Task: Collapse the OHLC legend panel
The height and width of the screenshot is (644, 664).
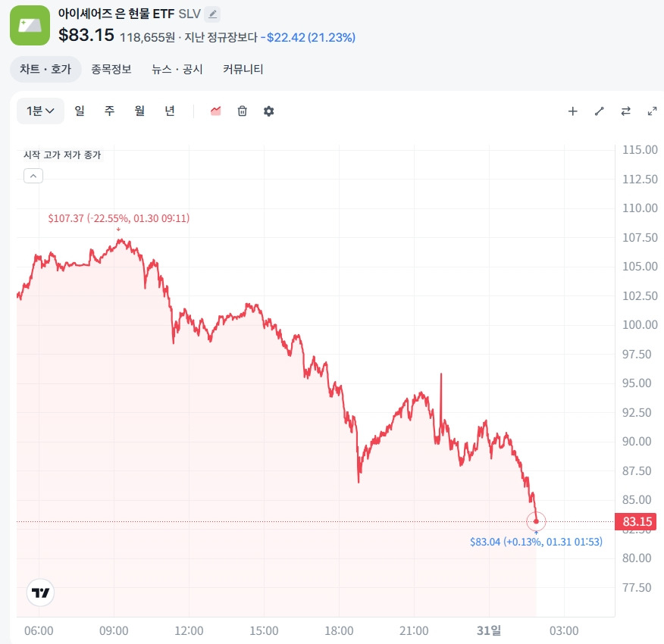Action: coord(33,175)
